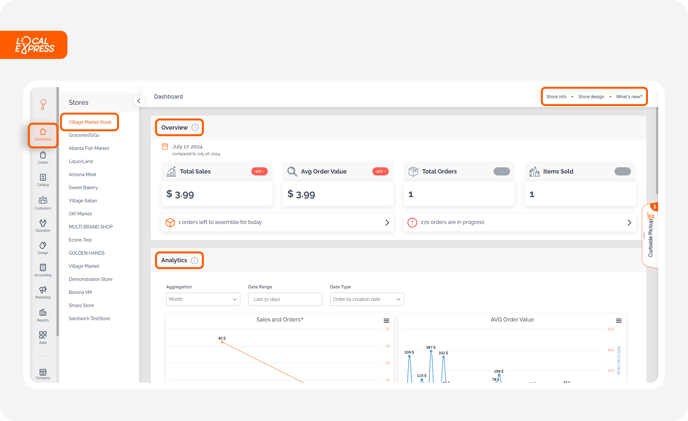Open Reports from the sidebar
This screenshot has width=688, height=421.
(43, 315)
